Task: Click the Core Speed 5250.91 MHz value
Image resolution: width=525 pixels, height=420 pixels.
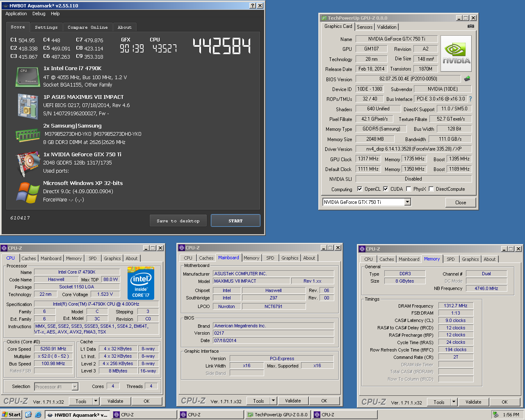Action: tap(53, 349)
